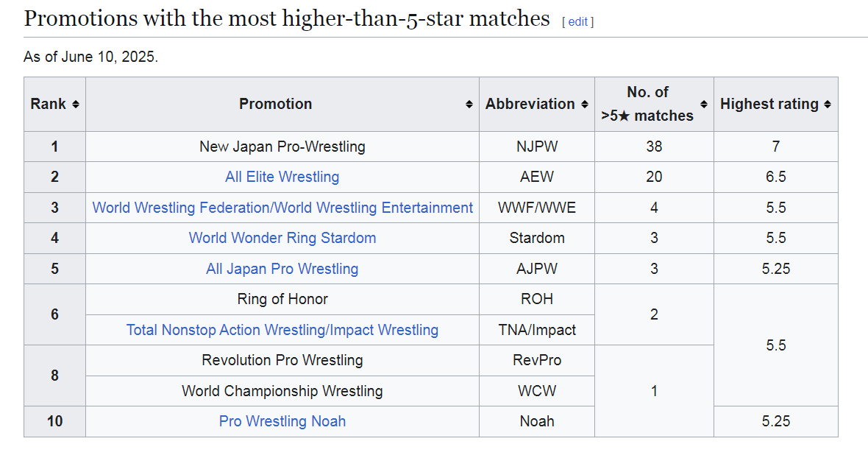The height and width of the screenshot is (458, 868).
Task: Click the edit link beside section heading
Action: point(577,21)
